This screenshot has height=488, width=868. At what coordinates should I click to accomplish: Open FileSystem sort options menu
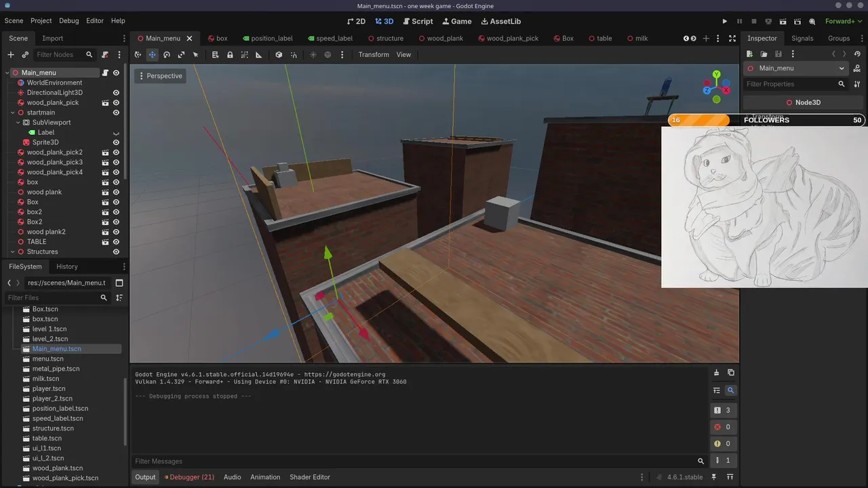click(119, 298)
